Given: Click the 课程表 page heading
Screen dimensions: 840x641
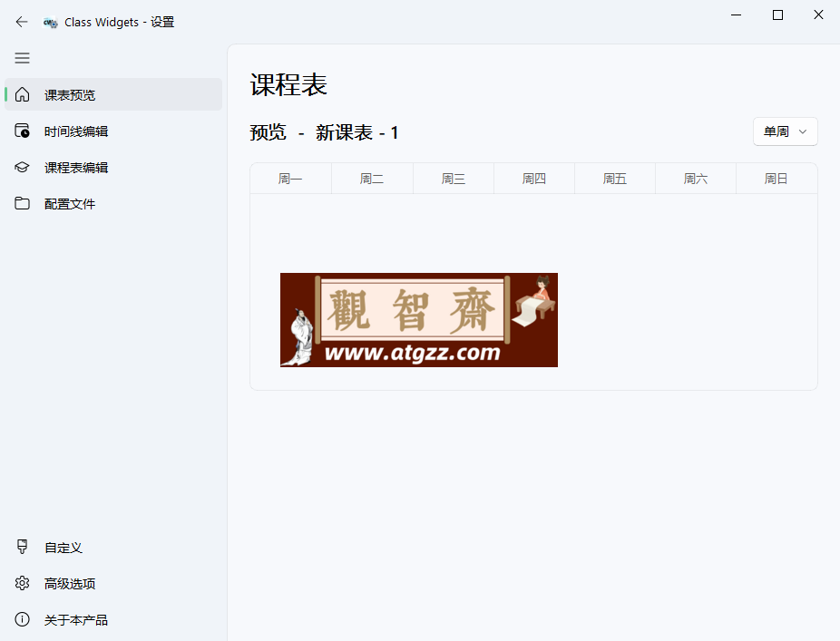Looking at the screenshot, I should point(288,85).
